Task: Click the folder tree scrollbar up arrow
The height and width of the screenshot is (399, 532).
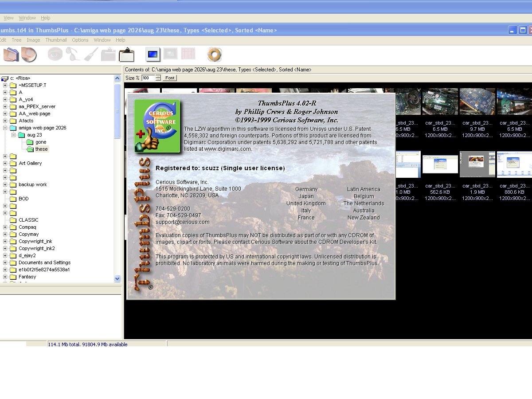Action: tap(117, 78)
